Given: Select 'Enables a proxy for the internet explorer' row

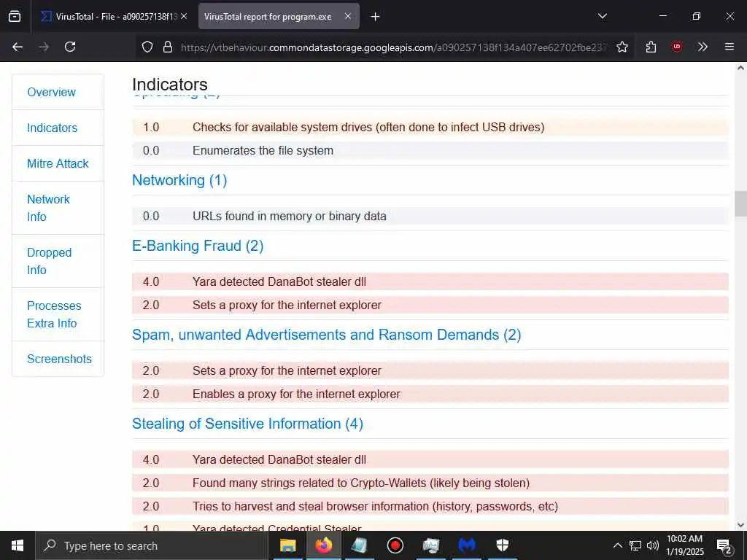Looking at the screenshot, I should click(x=430, y=394).
